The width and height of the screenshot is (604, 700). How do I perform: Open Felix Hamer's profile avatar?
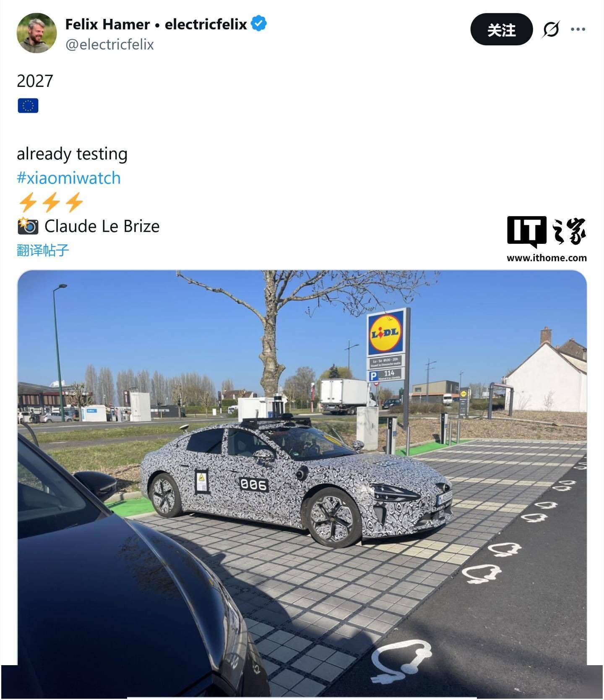(x=36, y=33)
